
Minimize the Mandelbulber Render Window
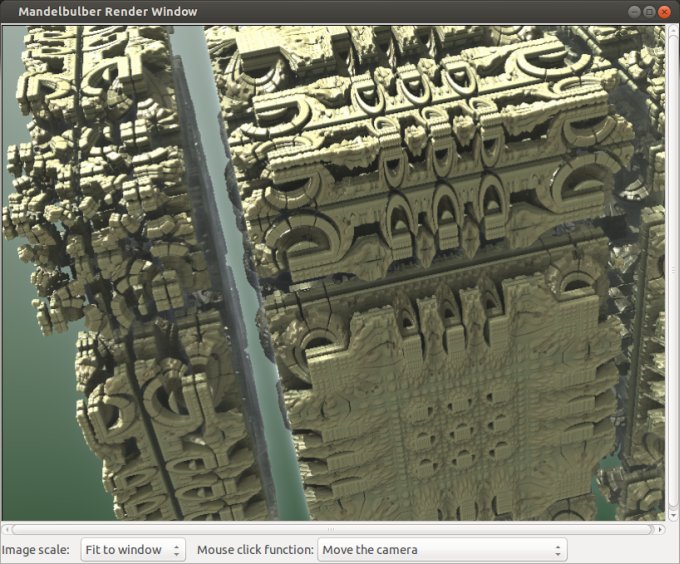click(x=634, y=12)
